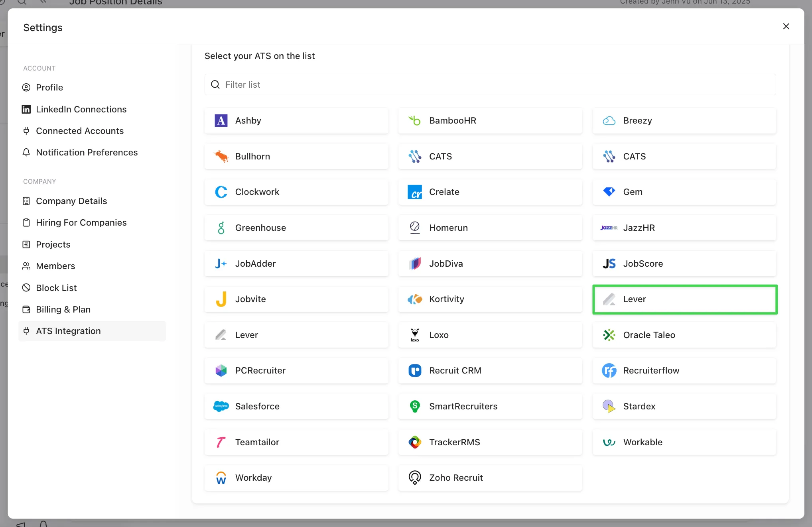Click the Members people icon
Screen dimensions: 812x527
(x=26, y=266)
